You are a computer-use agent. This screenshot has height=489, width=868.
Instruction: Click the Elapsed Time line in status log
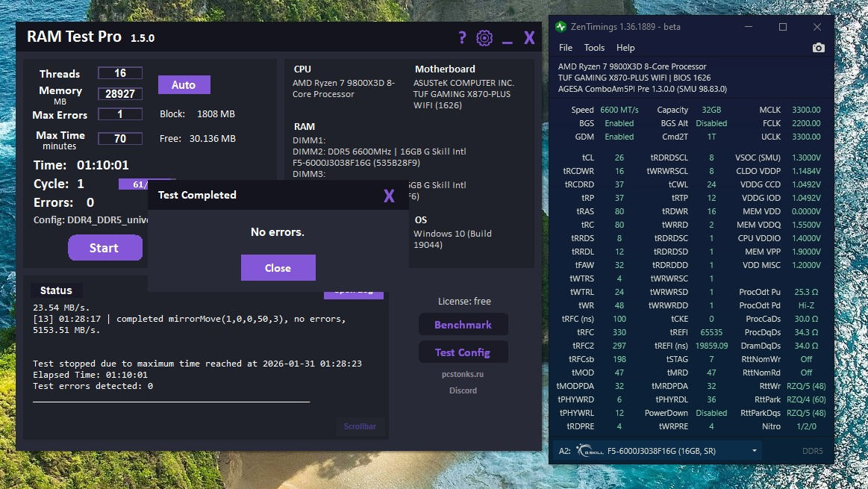tap(90, 374)
